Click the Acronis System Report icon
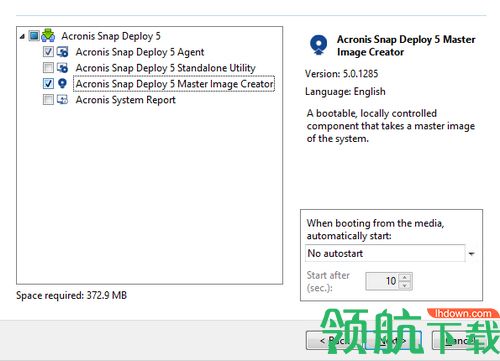The width and height of the screenshot is (500, 361). click(x=62, y=99)
